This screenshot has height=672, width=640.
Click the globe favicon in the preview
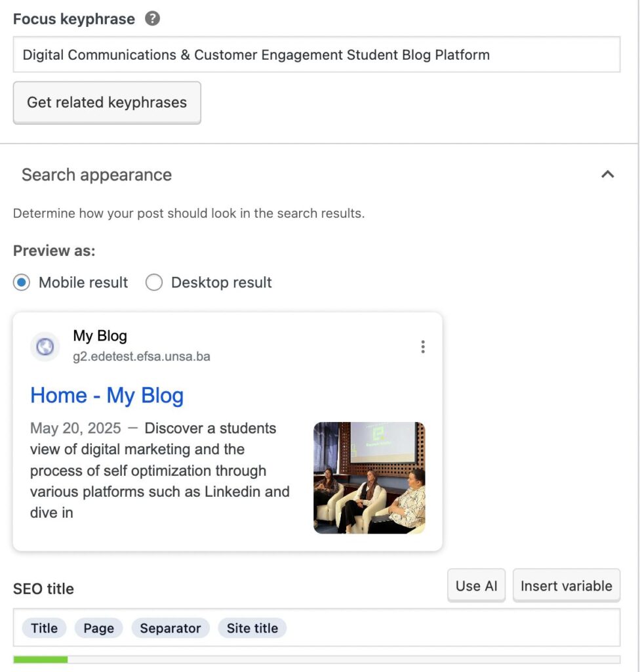pyautogui.click(x=45, y=346)
